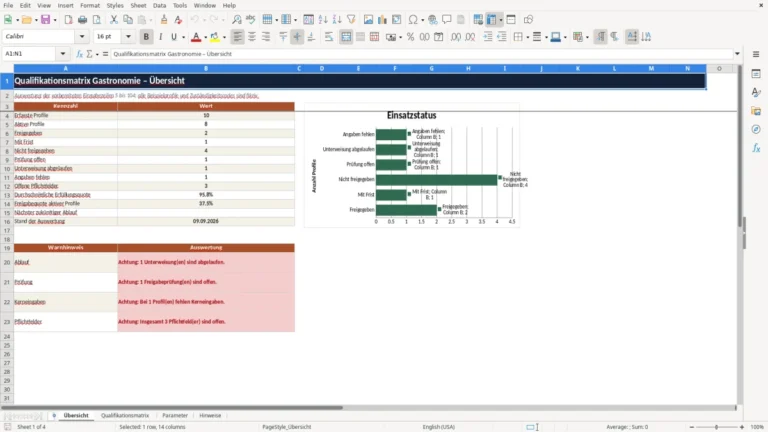
Task: Activate the Clone Formatting paintbrush
Action: tap(164, 20)
